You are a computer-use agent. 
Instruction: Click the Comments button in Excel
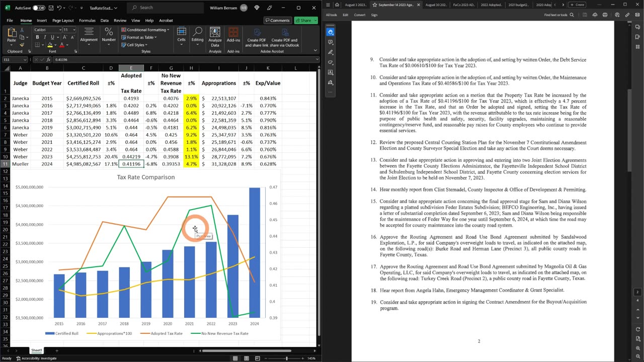pyautogui.click(x=277, y=21)
